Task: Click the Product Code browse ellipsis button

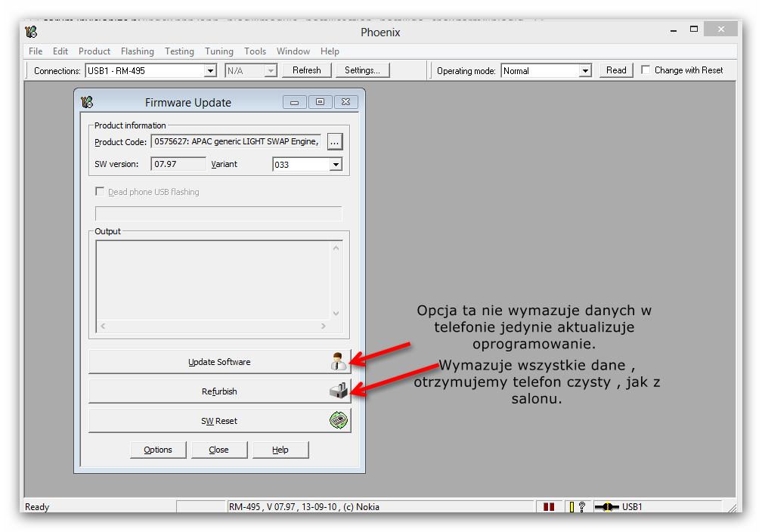Action: [x=335, y=141]
